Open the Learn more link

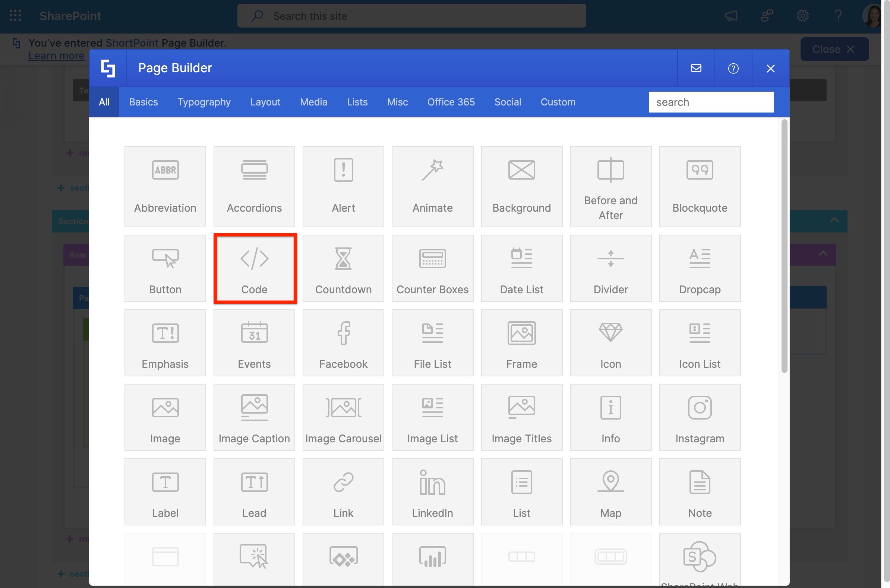[56, 56]
